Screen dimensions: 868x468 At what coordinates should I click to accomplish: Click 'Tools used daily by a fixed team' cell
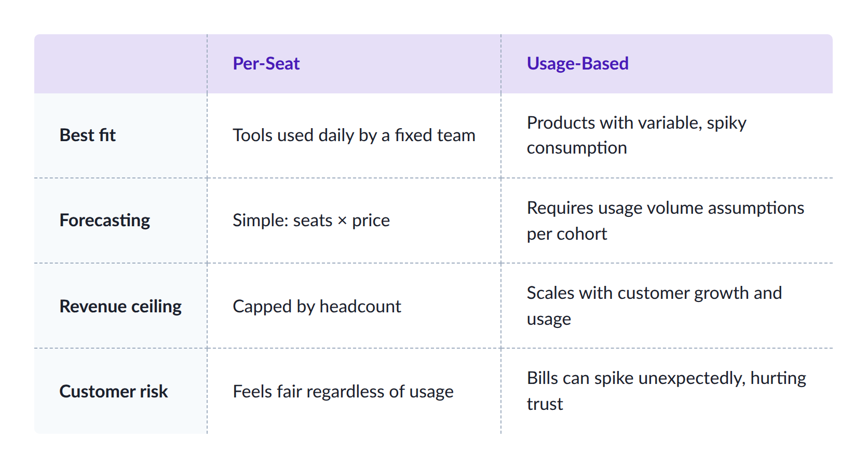[x=354, y=135]
